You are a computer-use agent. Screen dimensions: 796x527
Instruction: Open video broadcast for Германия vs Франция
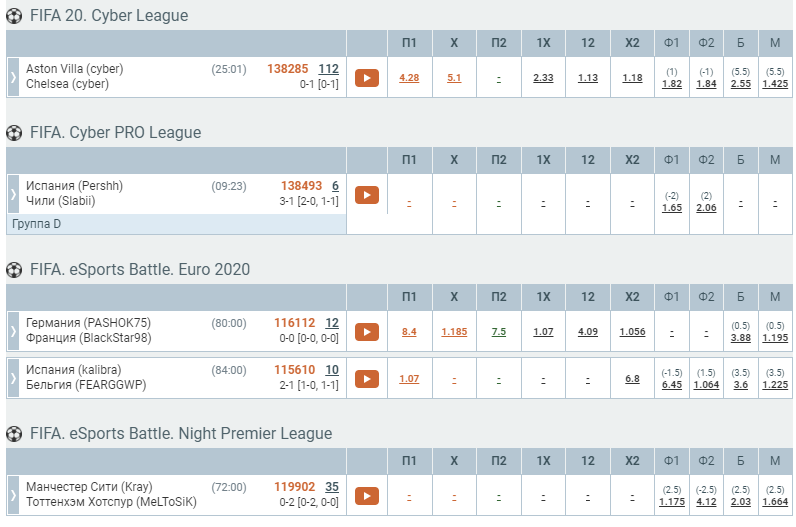click(x=367, y=332)
